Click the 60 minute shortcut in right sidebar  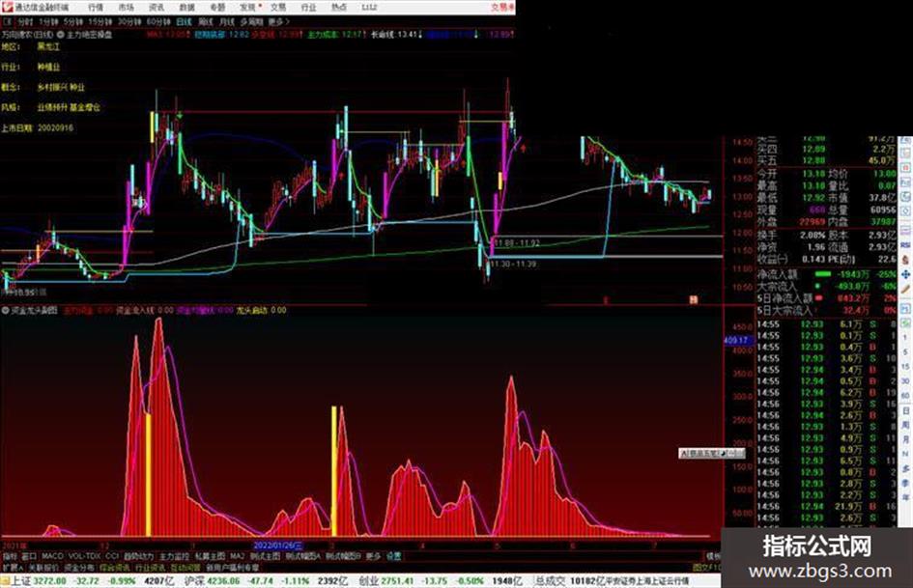(906, 397)
